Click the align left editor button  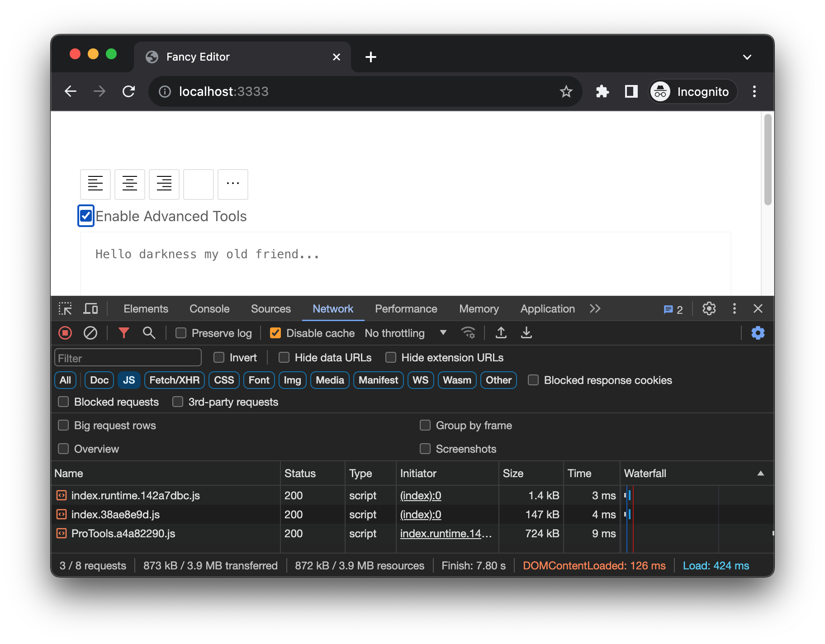(x=95, y=184)
